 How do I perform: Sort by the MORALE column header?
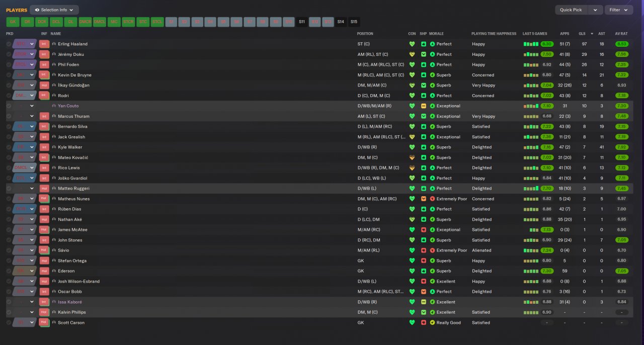[x=436, y=34]
